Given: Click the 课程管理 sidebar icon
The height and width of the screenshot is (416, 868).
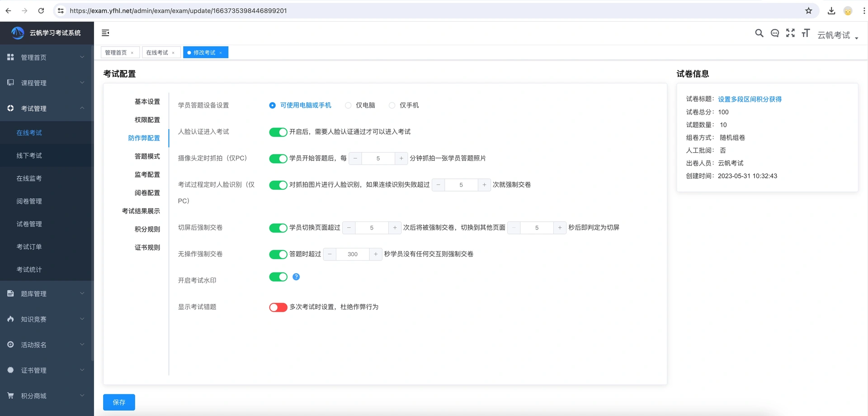Looking at the screenshot, I should (10, 83).
